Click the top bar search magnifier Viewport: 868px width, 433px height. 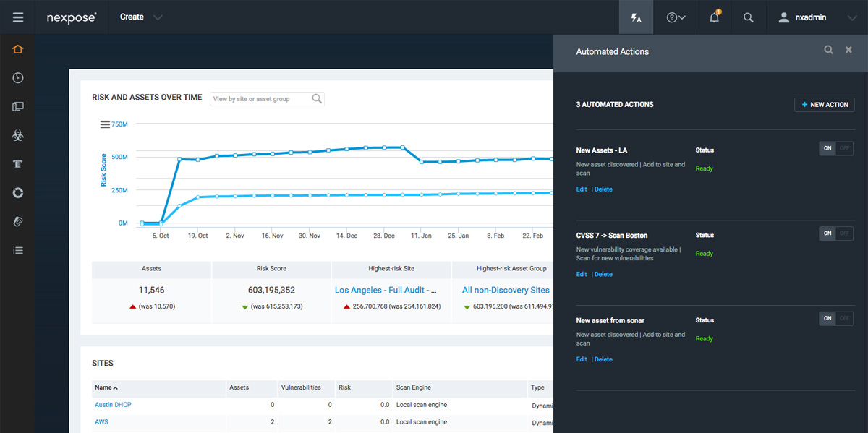(x=749, y=17)
